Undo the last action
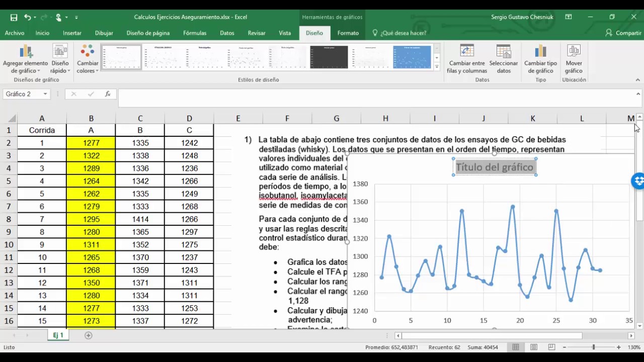644x362 pixels. click(x=28, y=17)
